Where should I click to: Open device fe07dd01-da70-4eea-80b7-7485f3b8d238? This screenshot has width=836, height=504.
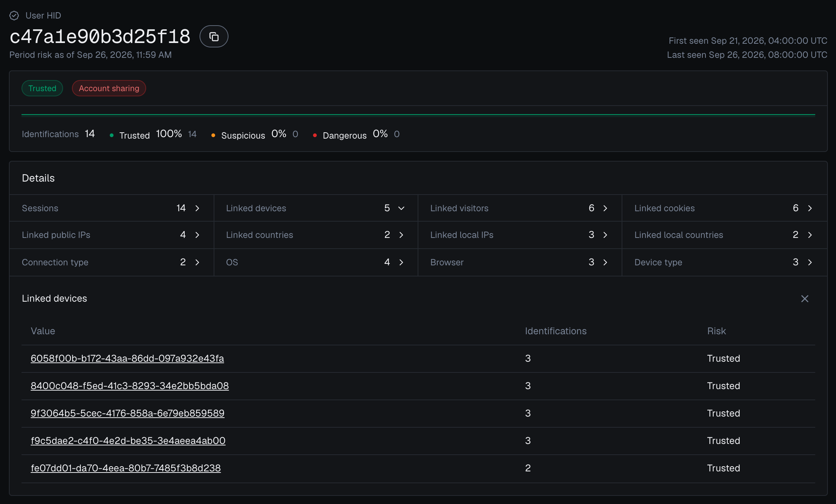tap(126, 468)
